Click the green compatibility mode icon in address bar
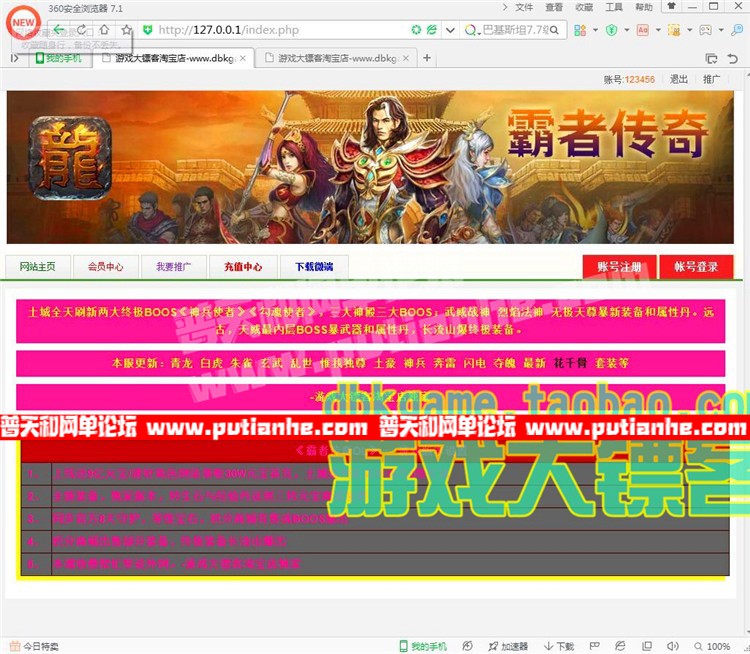Image resolution: width=750 pixels, height=654 pixels. [416, 30]
